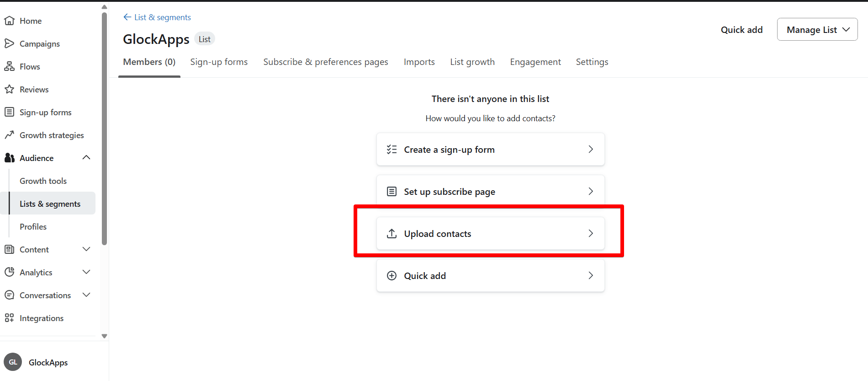Switch to the Imports tab

point(419,62)
